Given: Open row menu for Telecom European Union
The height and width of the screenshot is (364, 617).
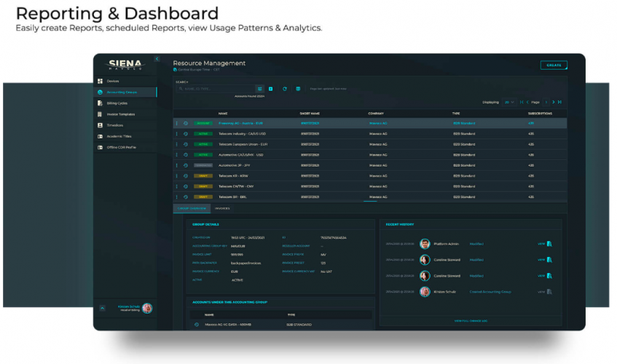Looking at the screenshot, I should (x=176, y=144).
